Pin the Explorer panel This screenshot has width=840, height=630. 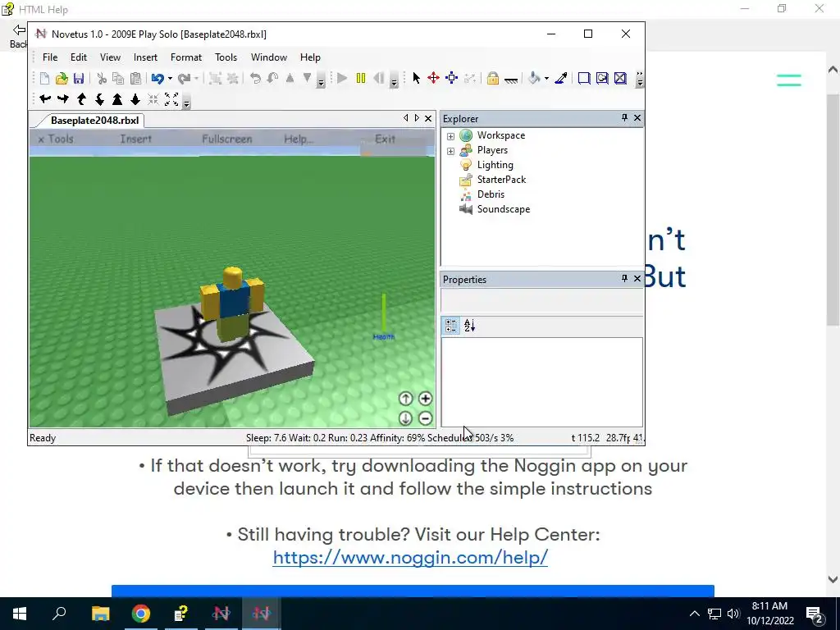point(624,118)
